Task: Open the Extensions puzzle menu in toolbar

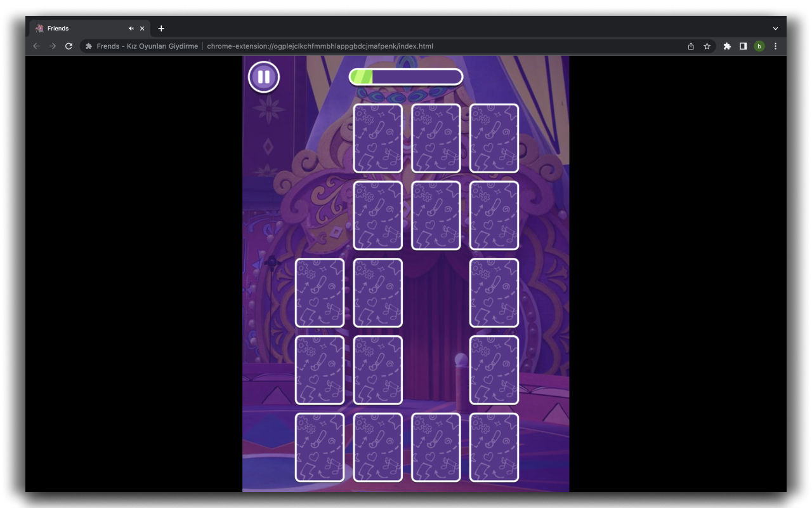Action: coord(727,46)
